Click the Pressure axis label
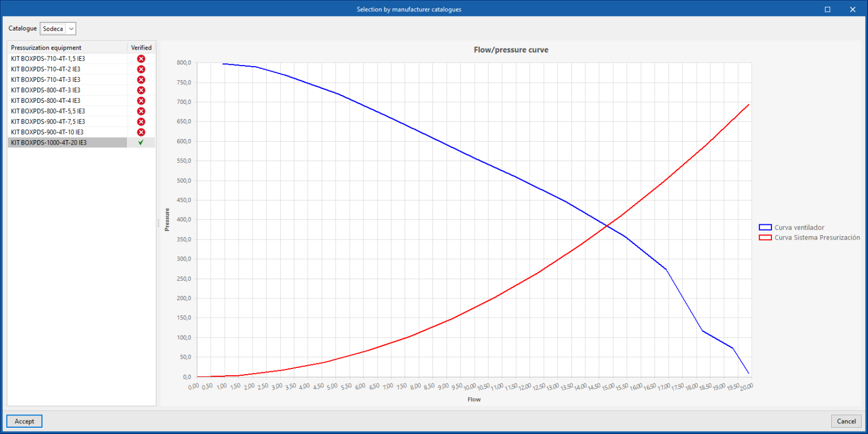868x434 pixels. pos(167,220)
